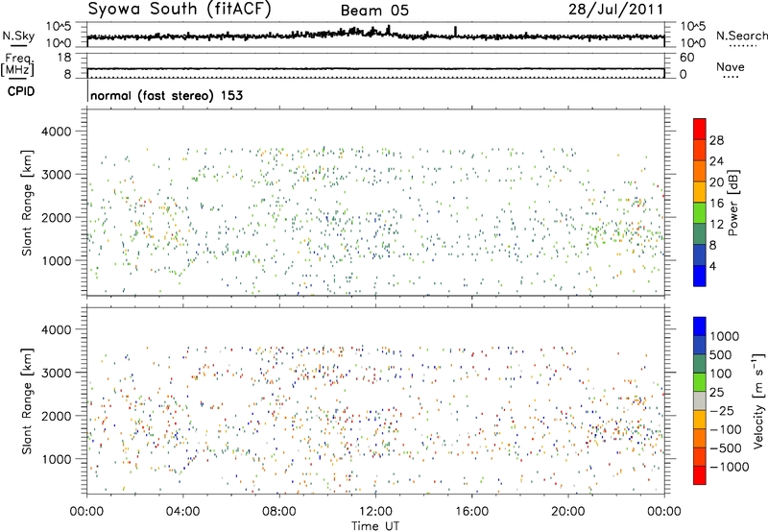Click the frequency trace line in Freq panel
Screen dimensions: 768x532
375,69
